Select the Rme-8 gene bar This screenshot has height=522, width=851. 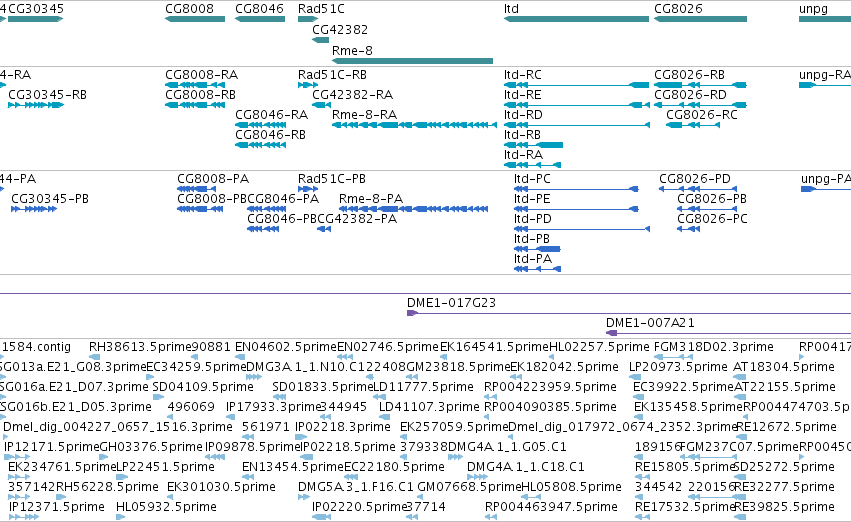point(412,61)
